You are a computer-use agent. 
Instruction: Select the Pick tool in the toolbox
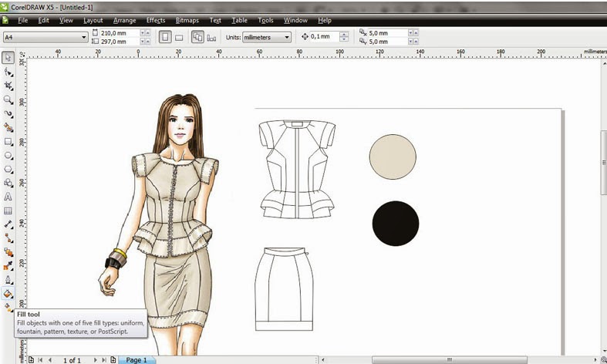(8, 58)
